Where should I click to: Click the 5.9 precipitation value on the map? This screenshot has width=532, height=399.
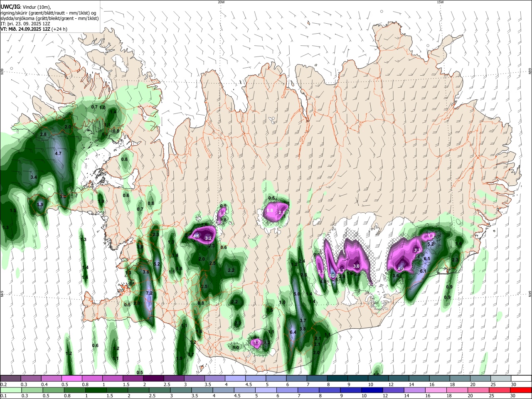(x=40, y=204)
